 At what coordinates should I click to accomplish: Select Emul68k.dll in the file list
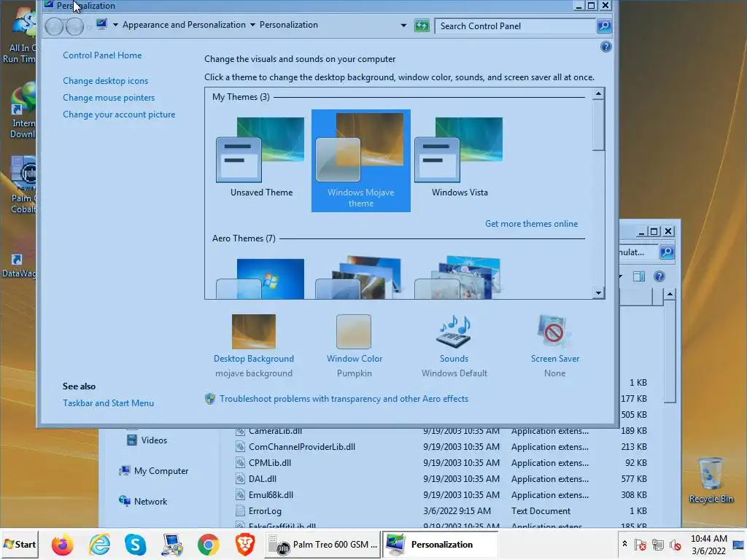(x=271, y=495)
